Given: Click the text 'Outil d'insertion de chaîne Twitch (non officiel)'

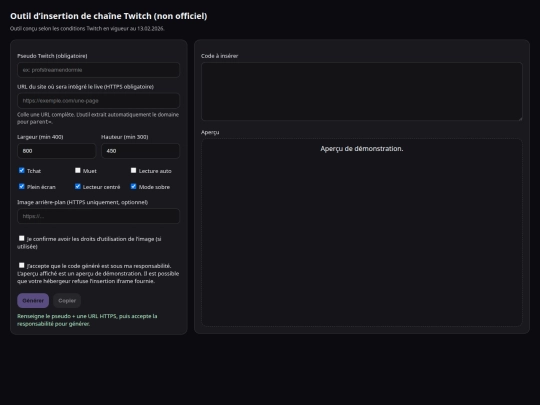Looking at the screenshot, I should 108,16.
